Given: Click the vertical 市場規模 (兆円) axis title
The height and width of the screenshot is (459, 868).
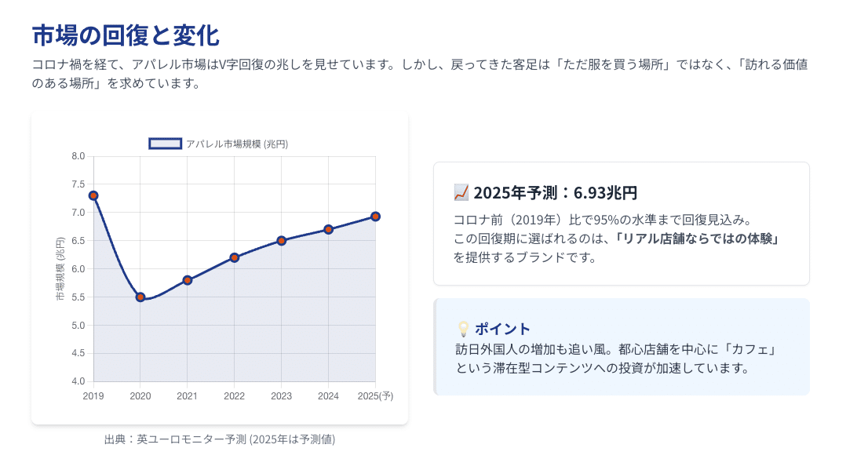Looking at the screenshot, I should pyautogui.click(x=60, y=269).
